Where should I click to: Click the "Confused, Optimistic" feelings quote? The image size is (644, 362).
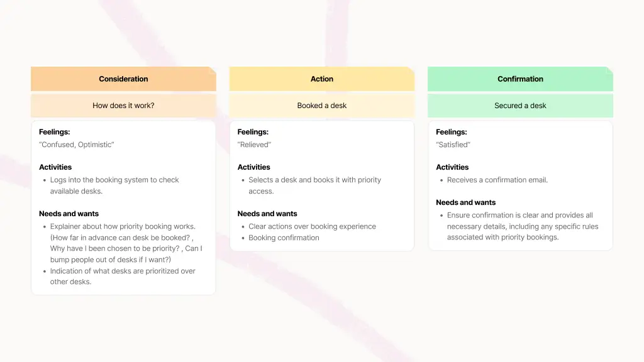pyautogui.click(x=77, y=145)
